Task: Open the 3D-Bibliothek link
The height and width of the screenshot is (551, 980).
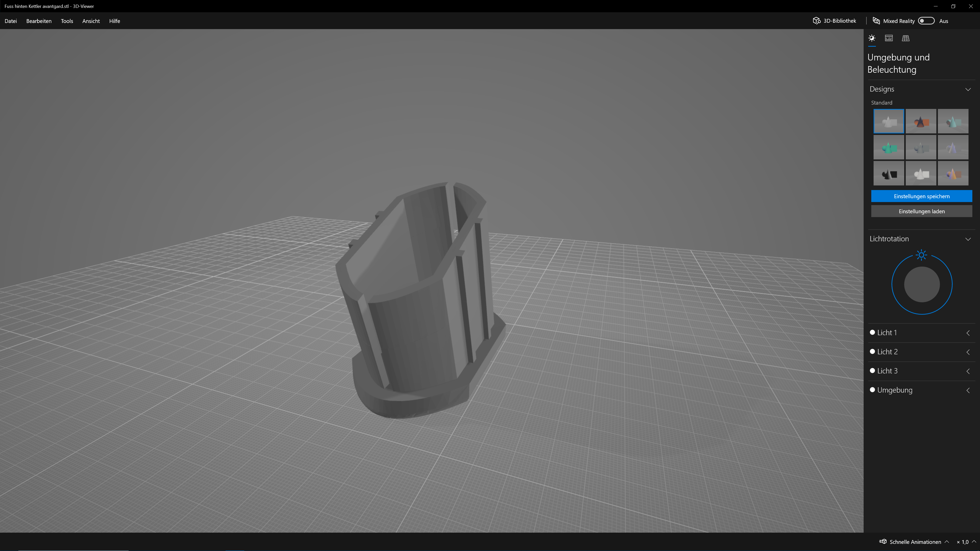Action: [839, 21]
